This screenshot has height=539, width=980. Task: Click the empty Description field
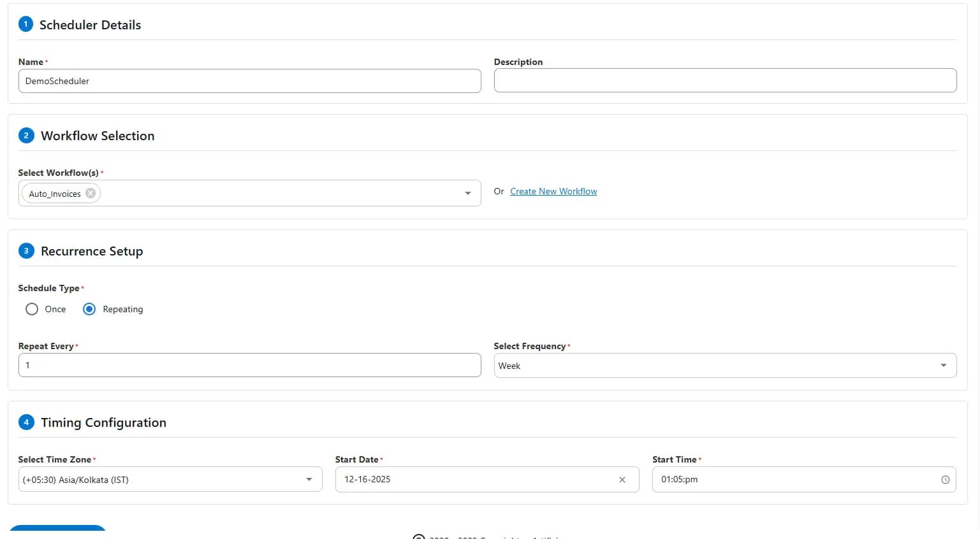pyautogui.click(x=724, y=80)
